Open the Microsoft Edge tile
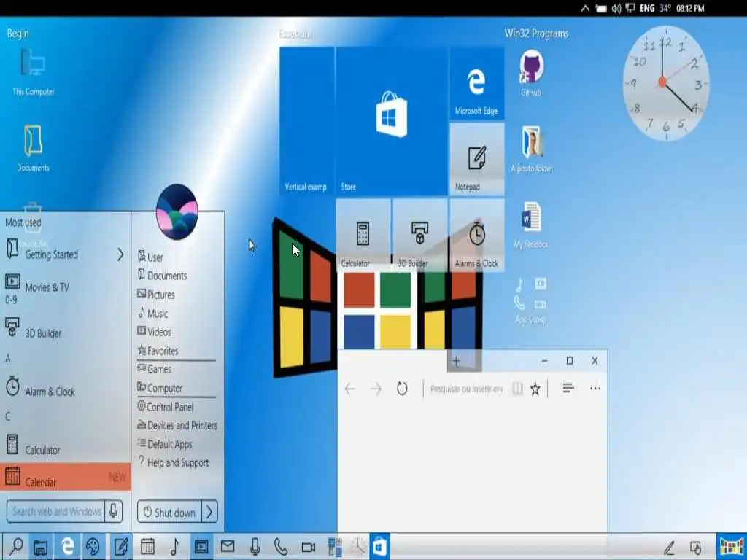 pos(476,83)
